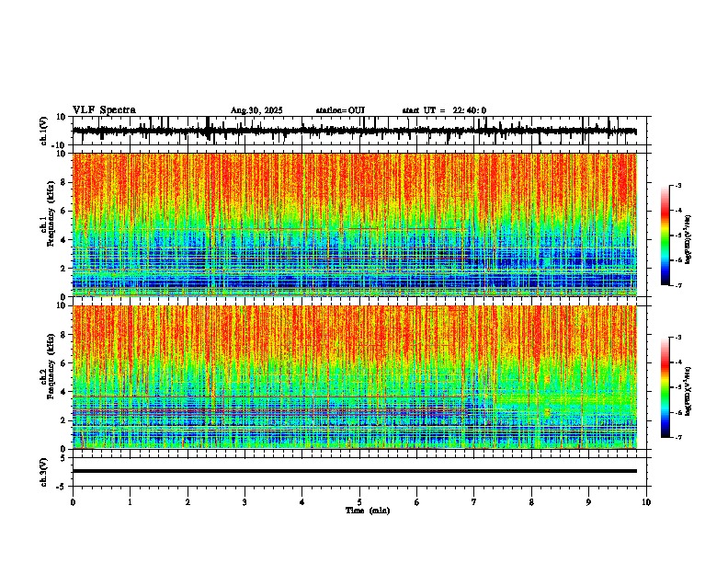The width and height of the screenshot is (728, 563).
Task: Click the "5" tick on Time axis
Action: [359, 502]
